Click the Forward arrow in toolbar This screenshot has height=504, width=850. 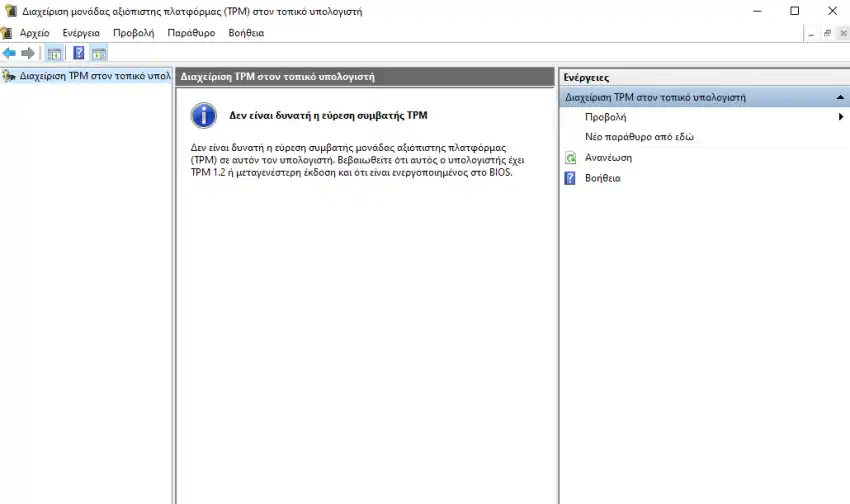coord(28,53)
